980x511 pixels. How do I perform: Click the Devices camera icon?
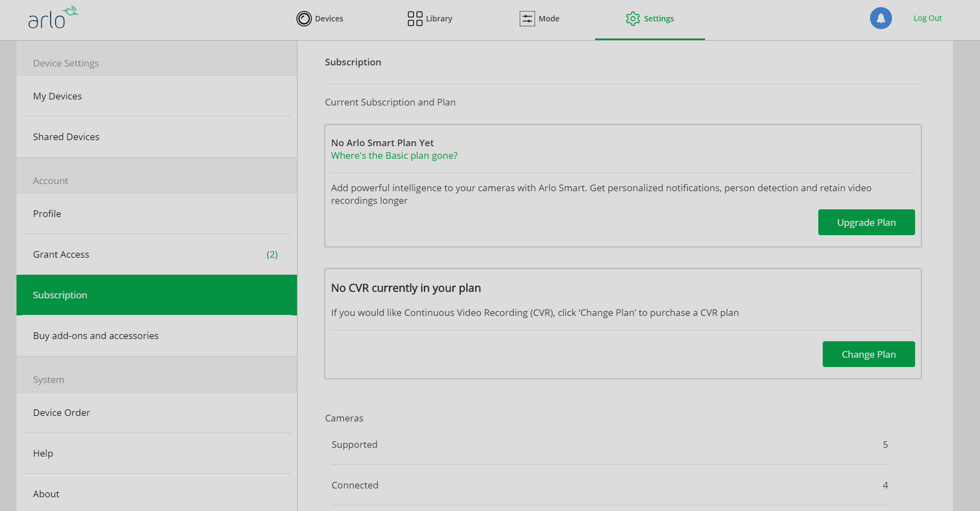coord(304,19)
